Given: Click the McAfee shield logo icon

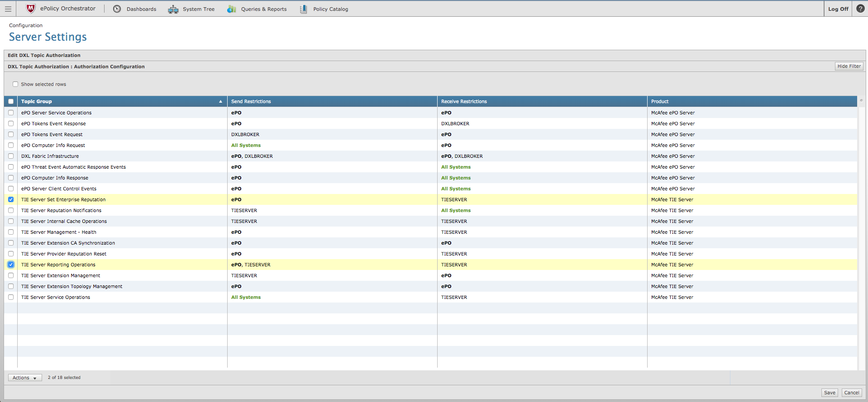Looking at the screenshot, I should coord(31,9).
